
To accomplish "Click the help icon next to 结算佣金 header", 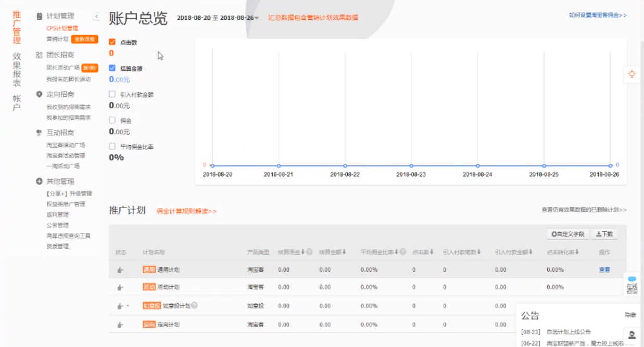I will click(309, 252).
